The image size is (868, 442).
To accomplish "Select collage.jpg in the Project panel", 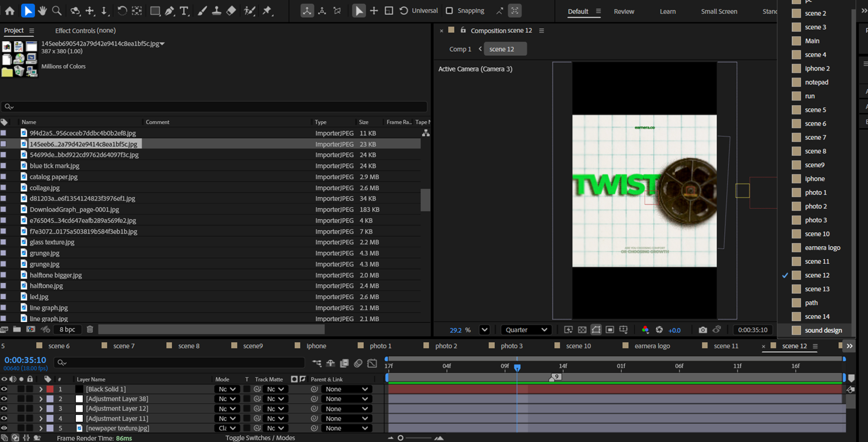I will point(45,188).
